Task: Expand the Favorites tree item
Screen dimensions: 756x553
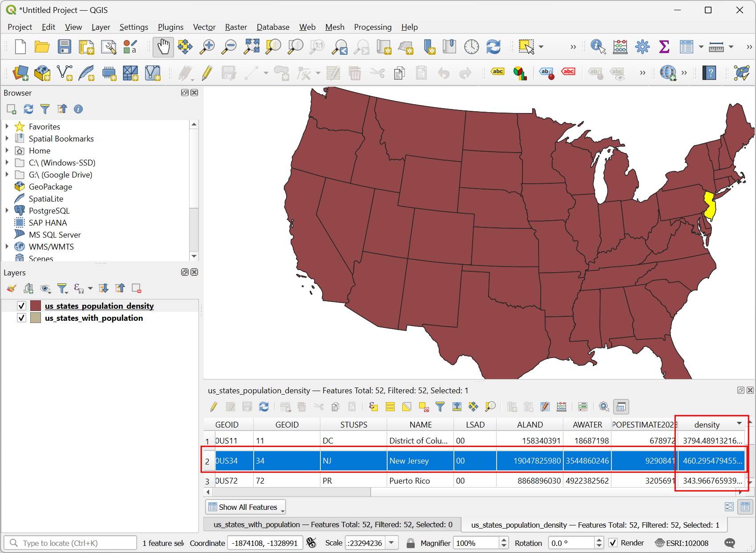Action: click(7, 126)
